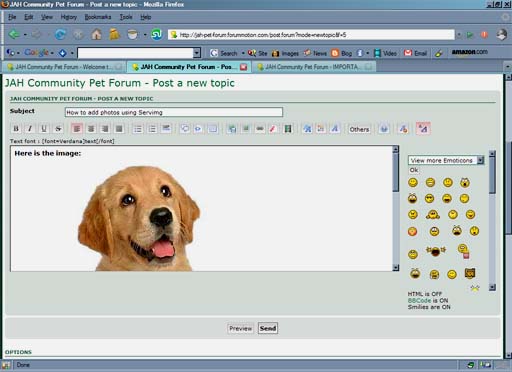Screen dimensions: 512x372
Task: Toggle bold formatting in the post editor
Action: 16,129
